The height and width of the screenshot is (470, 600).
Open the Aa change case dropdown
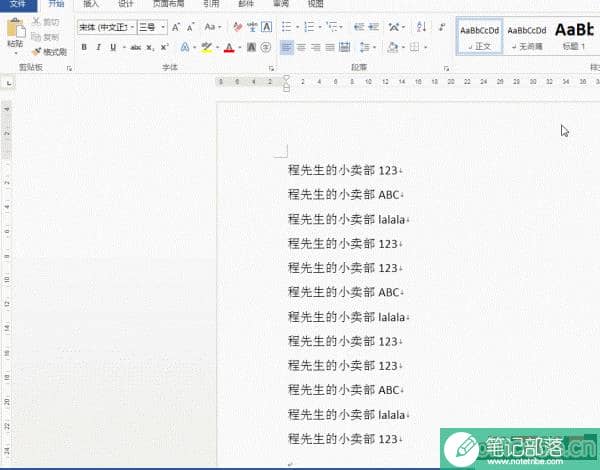[212, 27]
